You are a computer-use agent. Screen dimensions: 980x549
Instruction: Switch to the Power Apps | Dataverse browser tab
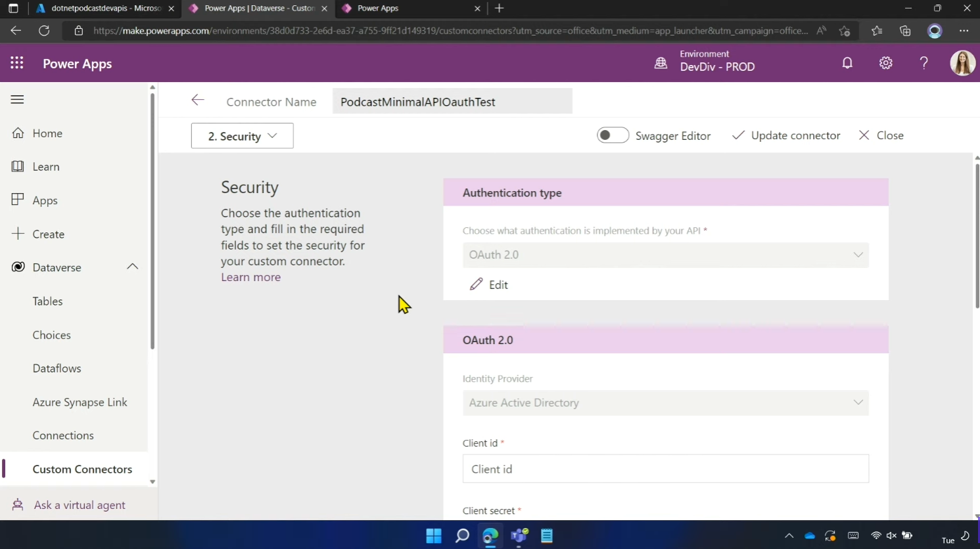(x=258, y=9)
